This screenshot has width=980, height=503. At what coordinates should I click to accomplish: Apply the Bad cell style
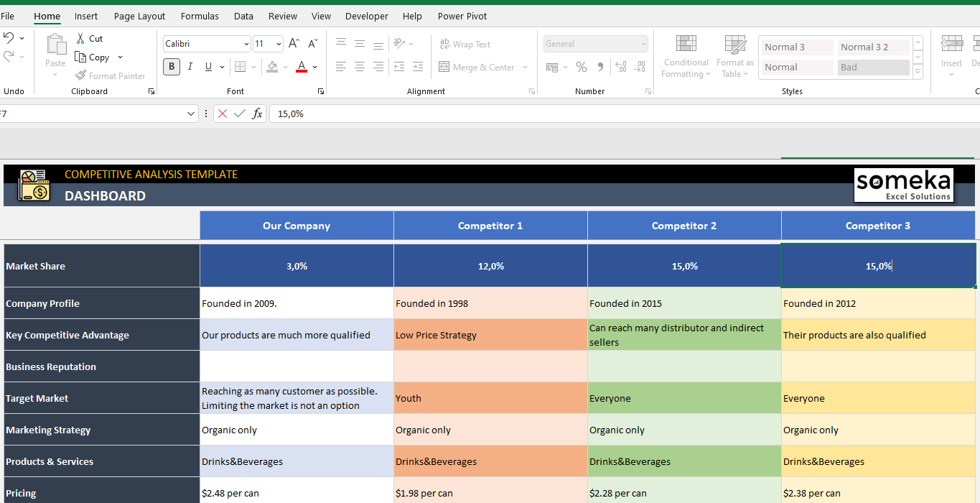[873, 67]
